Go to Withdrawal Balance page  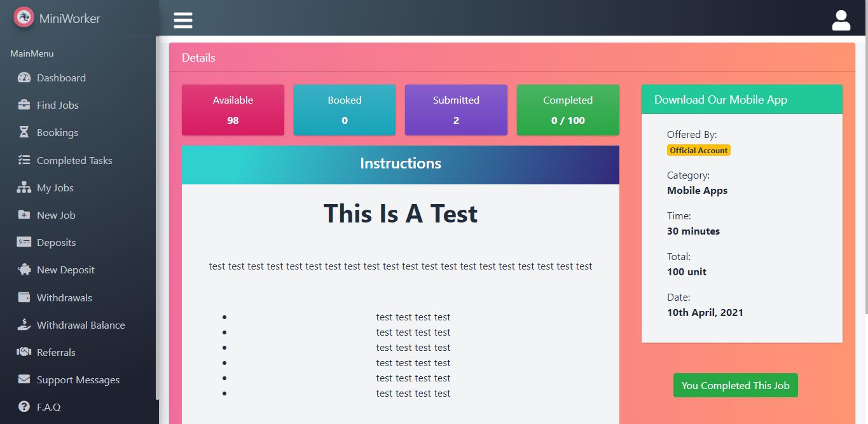click(80, 325)
